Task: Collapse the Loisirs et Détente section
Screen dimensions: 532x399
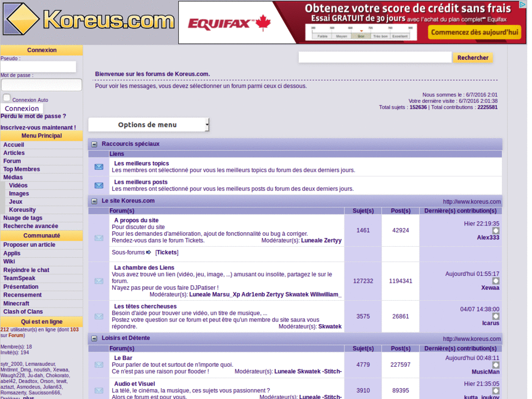Action: pos(95,339)
